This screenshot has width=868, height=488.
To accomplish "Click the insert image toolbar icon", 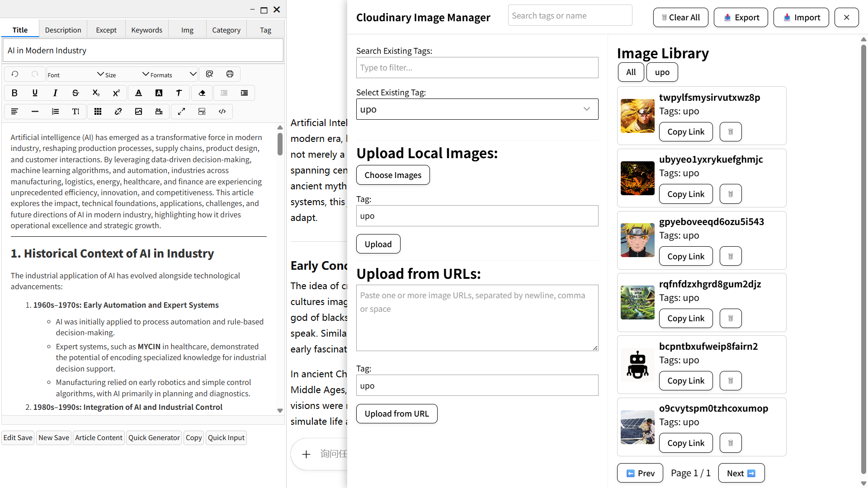I will tap(138, 112).
